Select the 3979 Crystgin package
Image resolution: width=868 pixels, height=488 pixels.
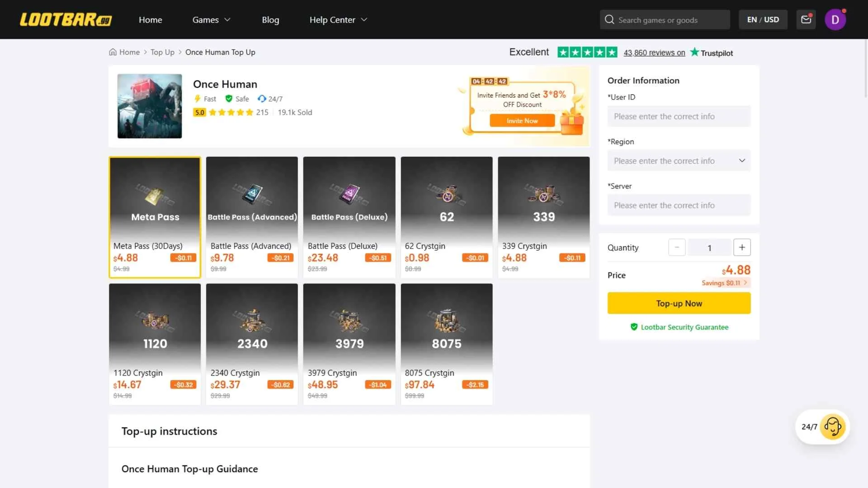(349, 344)
